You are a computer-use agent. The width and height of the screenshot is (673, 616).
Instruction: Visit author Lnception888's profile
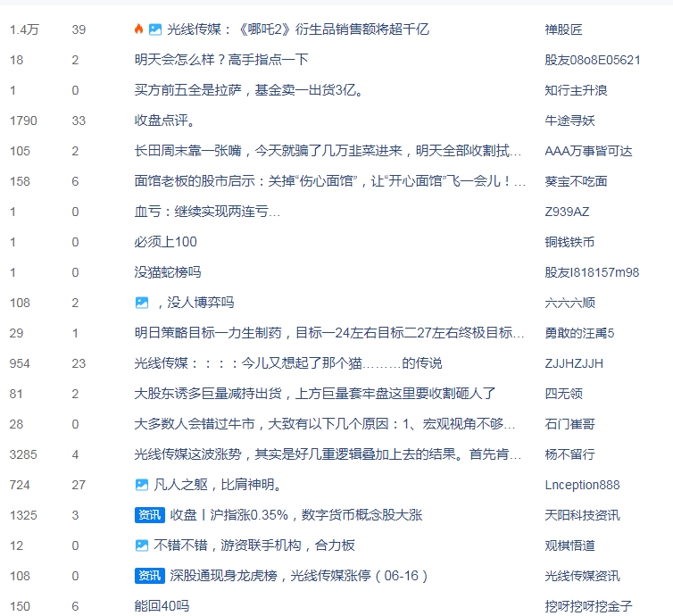[x=583, y=485]
